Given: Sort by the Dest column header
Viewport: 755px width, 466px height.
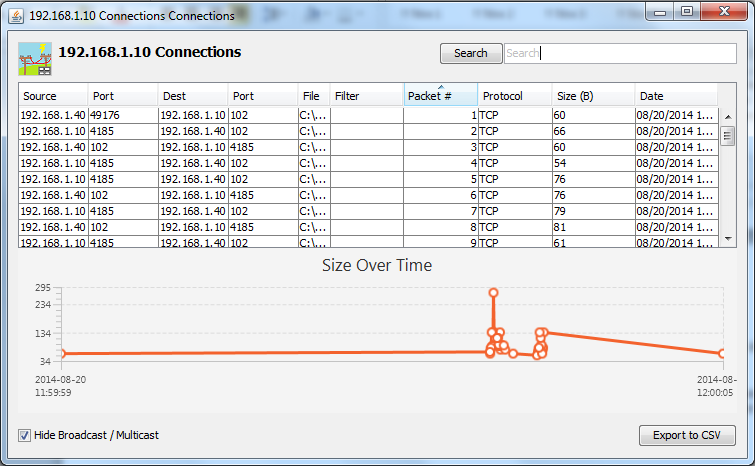Looking at the screenshot, I should pyautogui.click(x=193, y=96).
